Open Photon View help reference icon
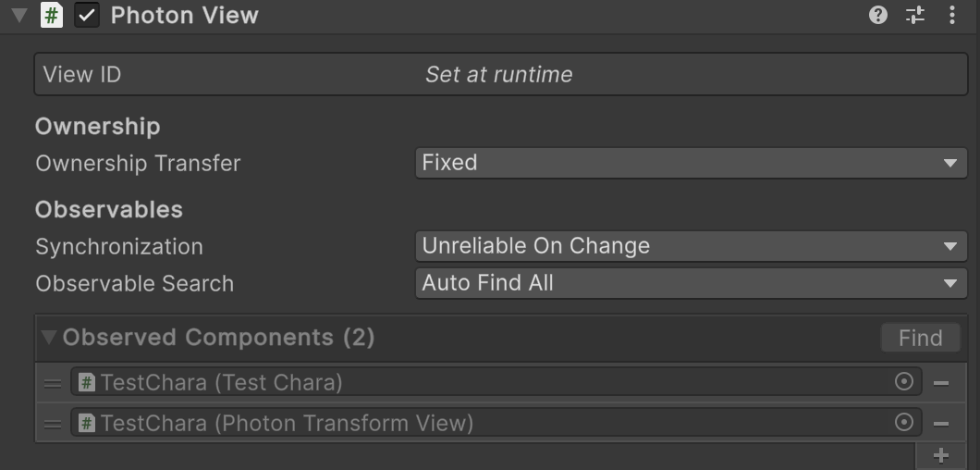The width and height of the screenshot is (980, 470). [x=878, y=15]
